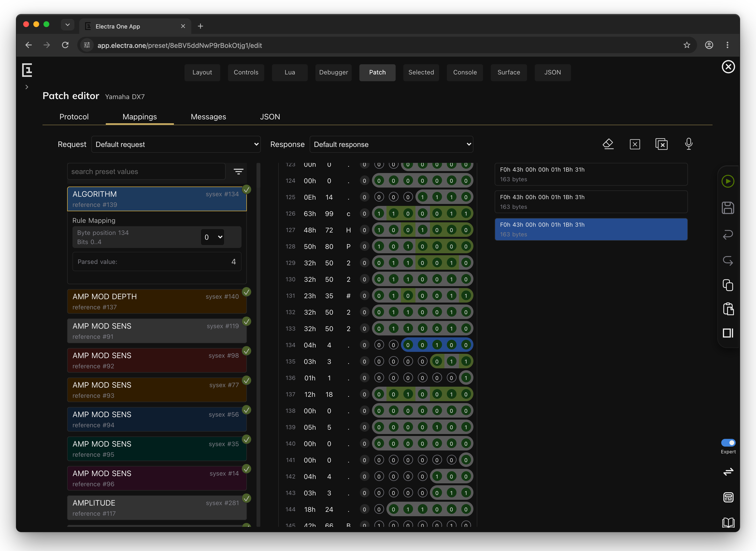Screen dimensions: 756x551
Task: Switch to the Messages sub-tab
Action: point(208,117)
